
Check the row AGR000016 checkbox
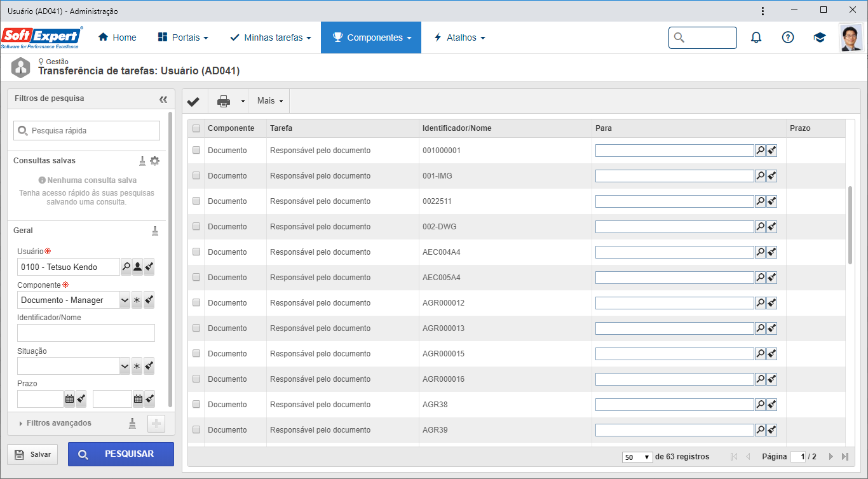[x=196, y=379]
